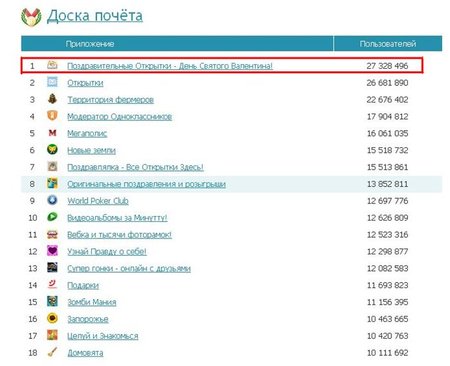
Task: Open the Новые земли link
Action: point(91,150)
